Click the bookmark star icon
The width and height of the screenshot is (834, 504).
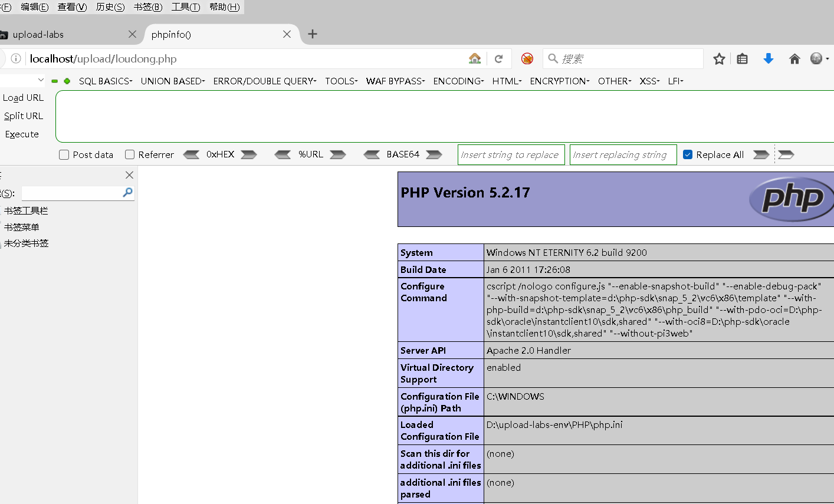tap(719, 59)
